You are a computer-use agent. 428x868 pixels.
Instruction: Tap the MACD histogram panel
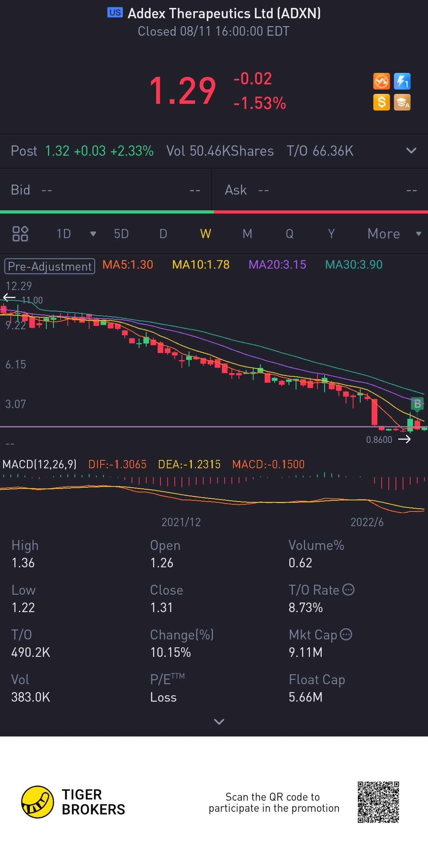click(214, 493)
